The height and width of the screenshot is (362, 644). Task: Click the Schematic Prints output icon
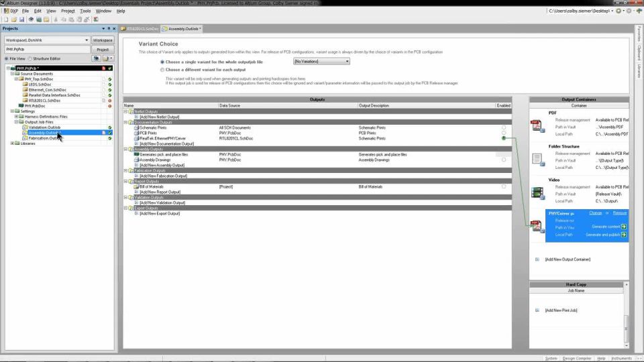click(x=137, y=127)
